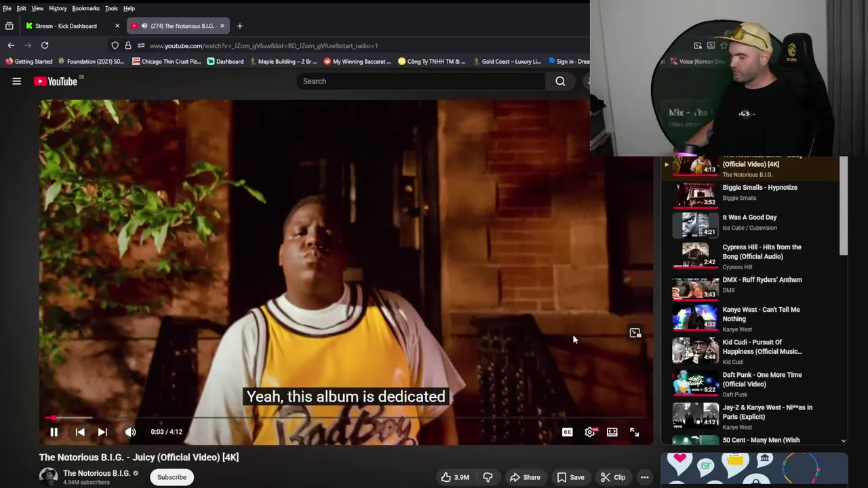
Task: Click the YouTube search magnifier button
Action: click(x=560, y=81)
